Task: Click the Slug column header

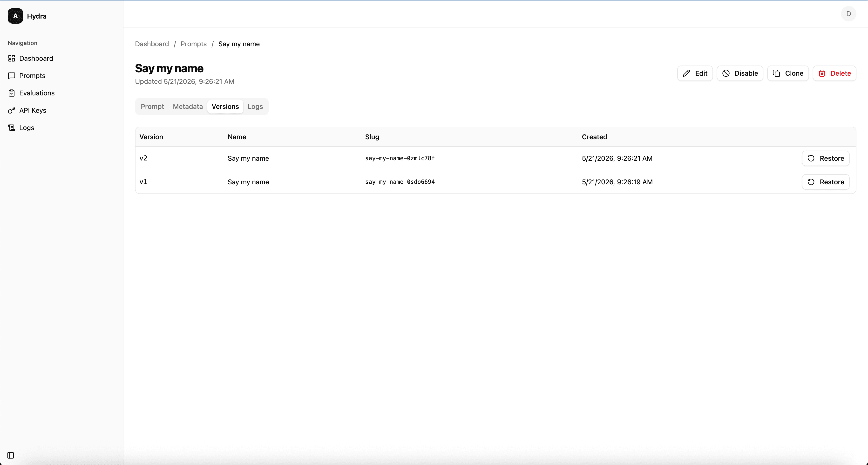Action: (x=372, y=137)
